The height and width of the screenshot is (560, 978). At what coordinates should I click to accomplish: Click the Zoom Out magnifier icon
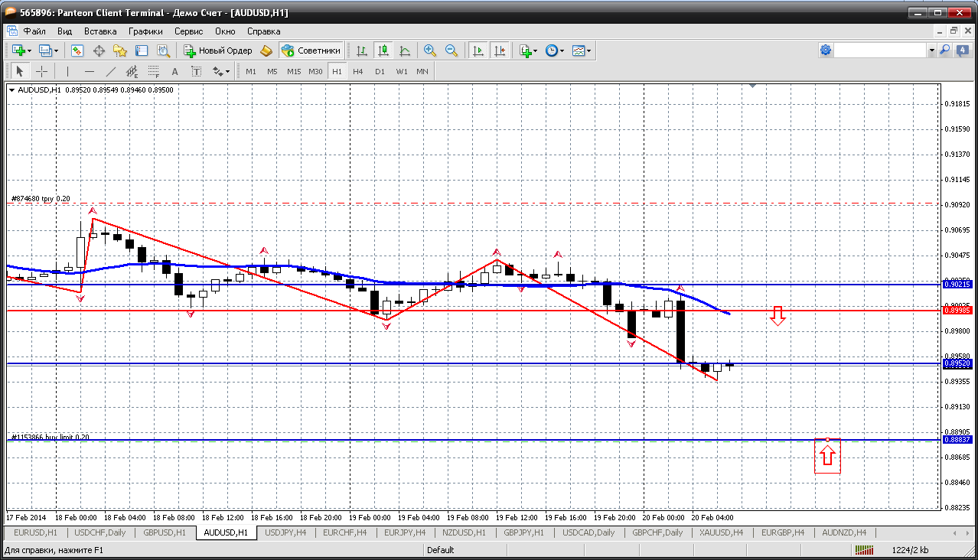click(x=452, y=50)
